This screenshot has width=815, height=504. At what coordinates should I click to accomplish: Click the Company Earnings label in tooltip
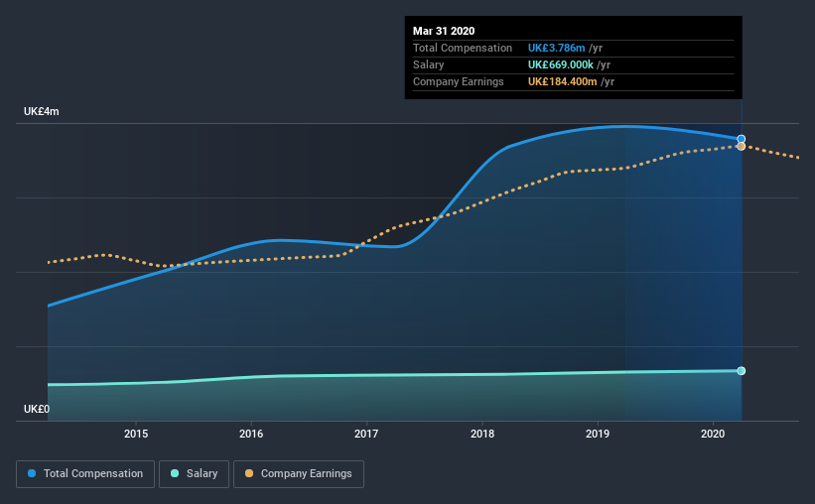click(x=458, y=81)
